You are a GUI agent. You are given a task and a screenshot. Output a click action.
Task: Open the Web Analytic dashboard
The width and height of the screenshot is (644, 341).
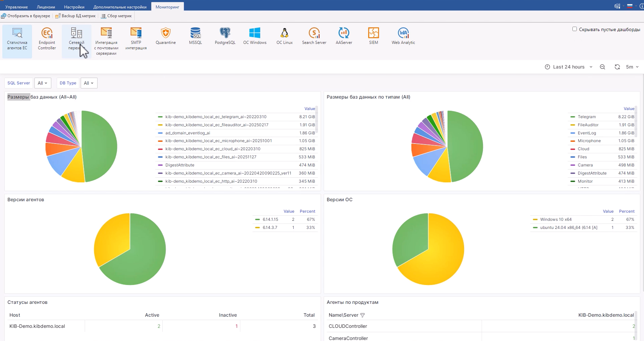(403, 36)
